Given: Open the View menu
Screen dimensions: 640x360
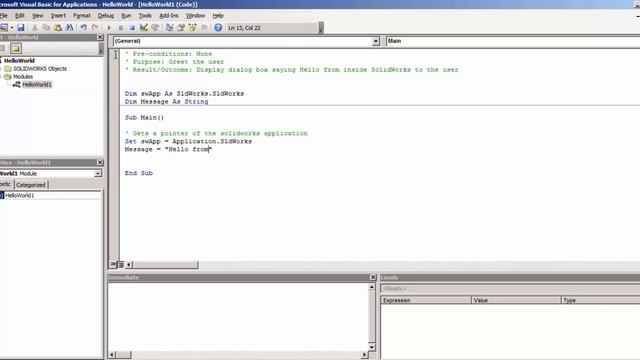Looking at the screenshot, I should pos(38,16).
